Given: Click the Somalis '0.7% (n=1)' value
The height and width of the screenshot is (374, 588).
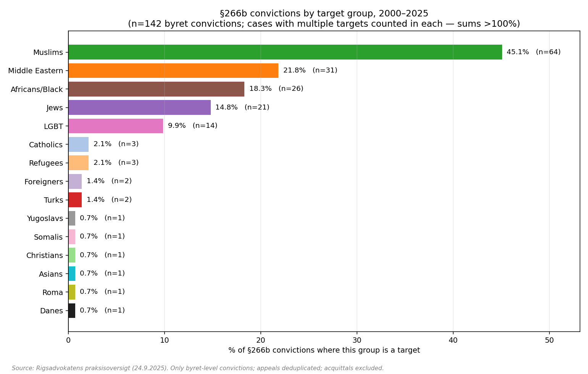Looking at the screenshot, I should coord(102,236).
